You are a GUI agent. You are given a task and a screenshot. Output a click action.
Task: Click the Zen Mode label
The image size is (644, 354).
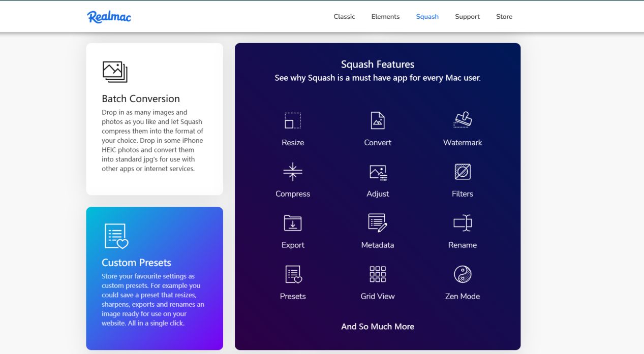click(x=463, y=297)
